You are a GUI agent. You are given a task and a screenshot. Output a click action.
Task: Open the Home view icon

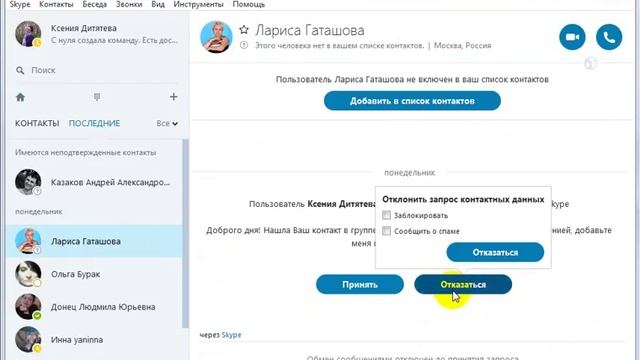[x=20, y=97]
